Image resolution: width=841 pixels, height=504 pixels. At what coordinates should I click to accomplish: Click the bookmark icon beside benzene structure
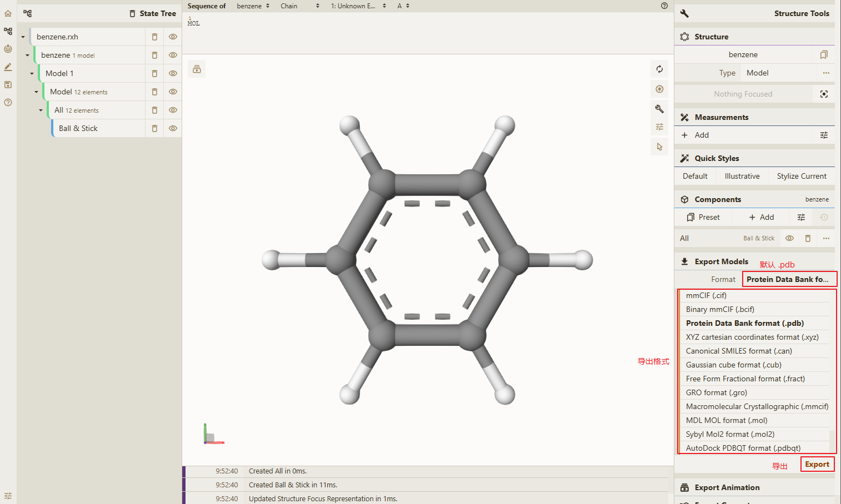pos(824,54)
